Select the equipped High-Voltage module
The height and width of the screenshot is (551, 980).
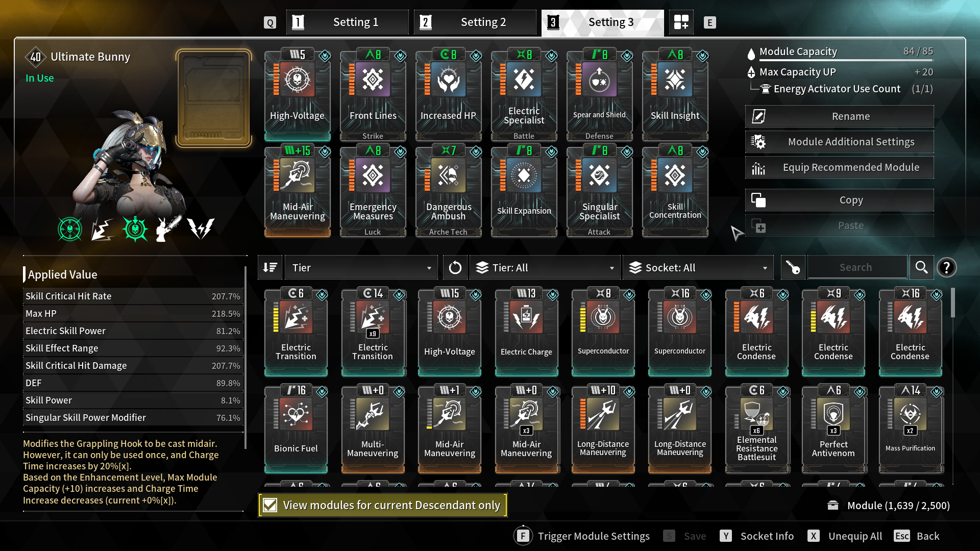click(x=298, y=95)
